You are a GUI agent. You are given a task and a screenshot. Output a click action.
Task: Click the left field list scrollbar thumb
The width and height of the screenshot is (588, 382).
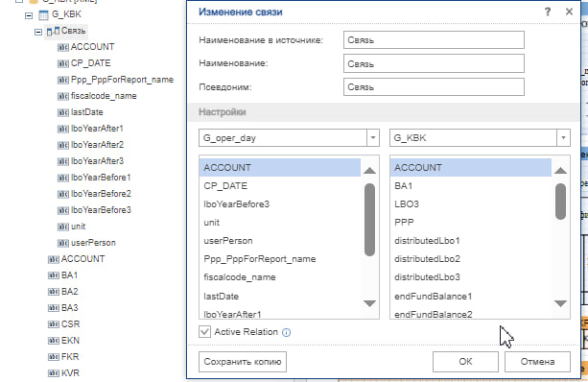tap(369, 220)
